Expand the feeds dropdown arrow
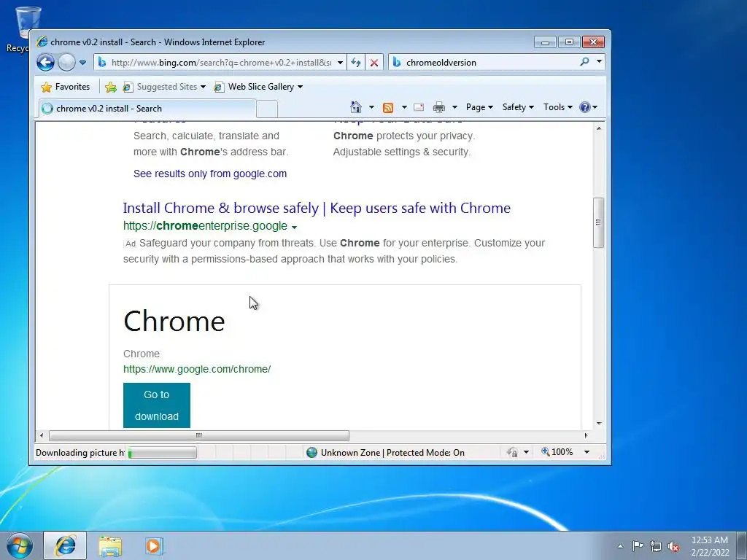 point(404,107)
